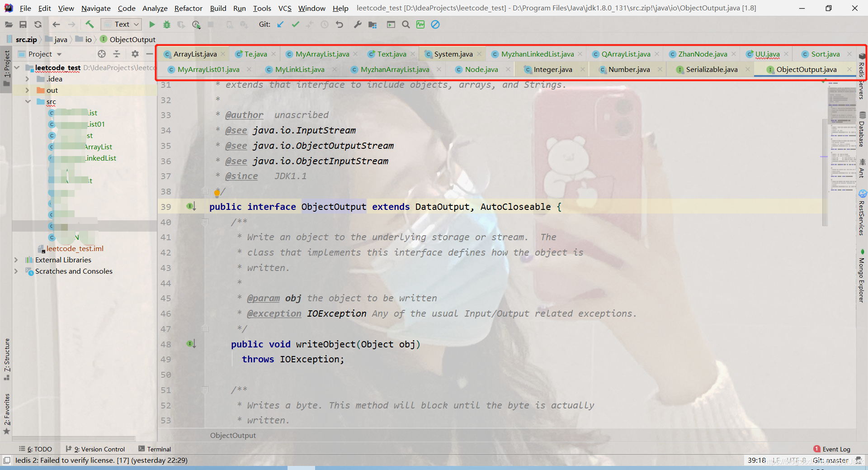The width and height of the screenshot is (868, 470).
Task: Click the editor vertical scrollbar
Action: click(x=825, y=172)
